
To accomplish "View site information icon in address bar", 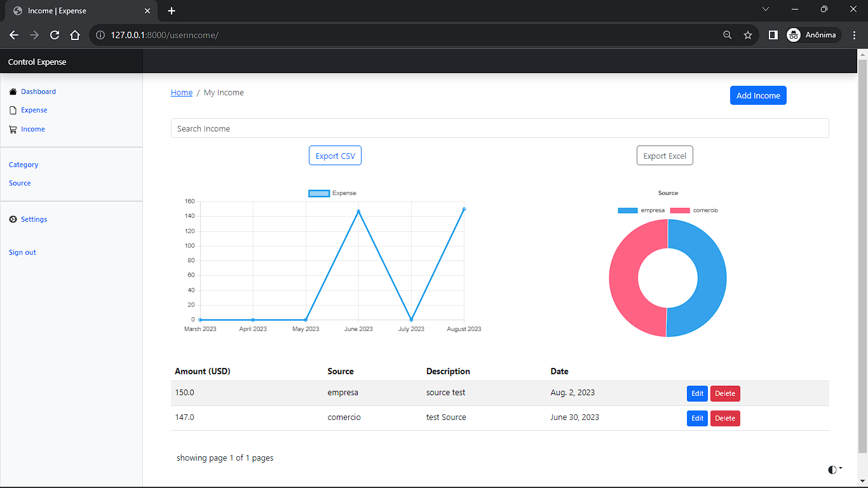I will tap(100, 35).
